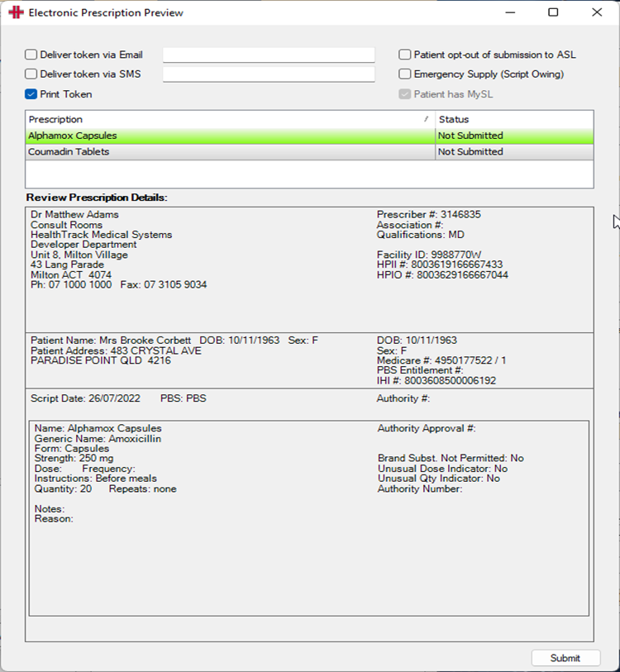Click the sort arrow in Prescription header
The image size is (620, 672).
[x=426, y=119]
